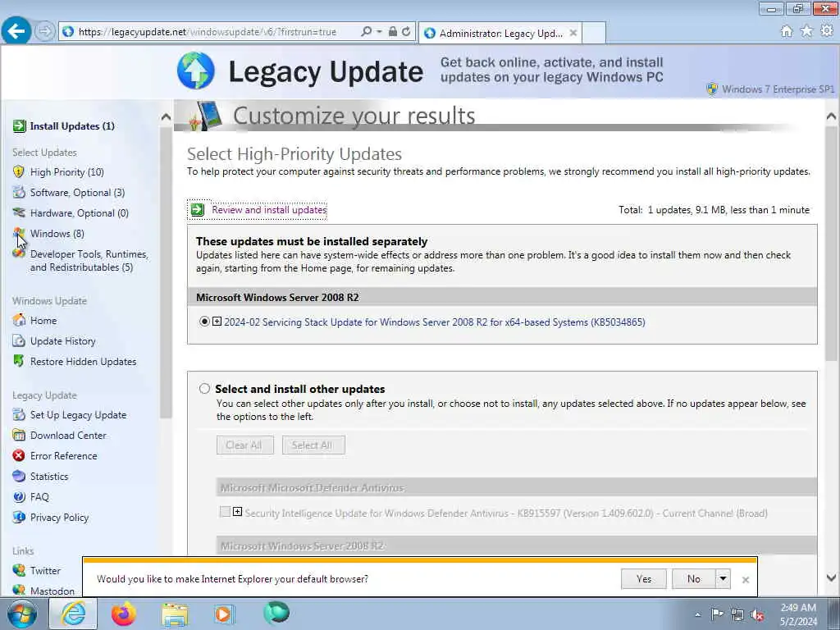The width and height of the screenshot is (840, 630).
Task: Click the Twitter link icon
Action: tap(19, 570)
